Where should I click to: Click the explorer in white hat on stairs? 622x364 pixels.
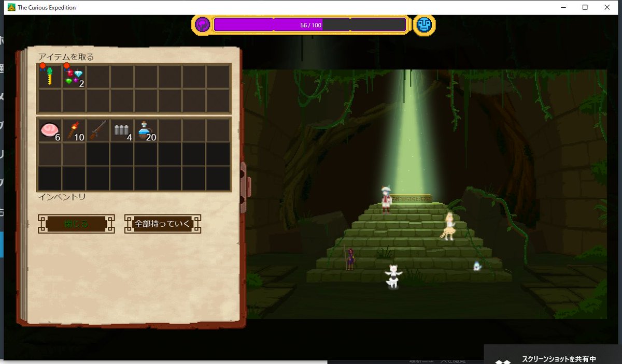(x=386, y=199)
